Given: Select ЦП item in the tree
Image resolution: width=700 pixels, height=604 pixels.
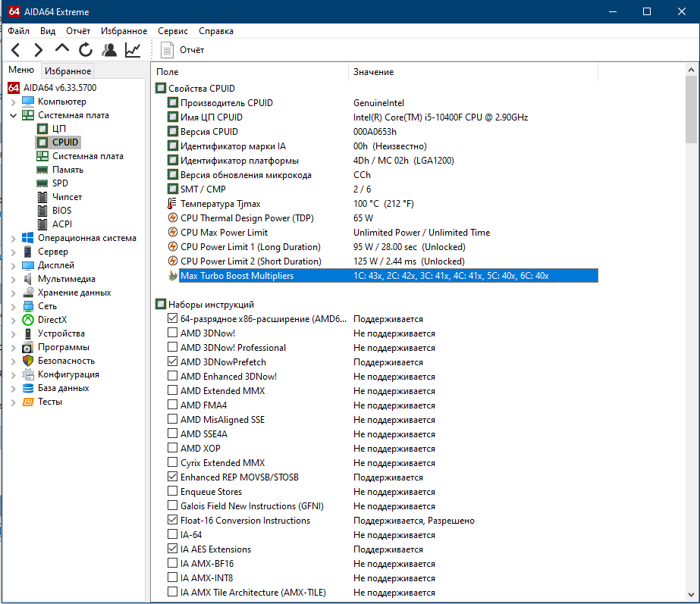Looking at the screenshot, I should click(x=59, y=129).
